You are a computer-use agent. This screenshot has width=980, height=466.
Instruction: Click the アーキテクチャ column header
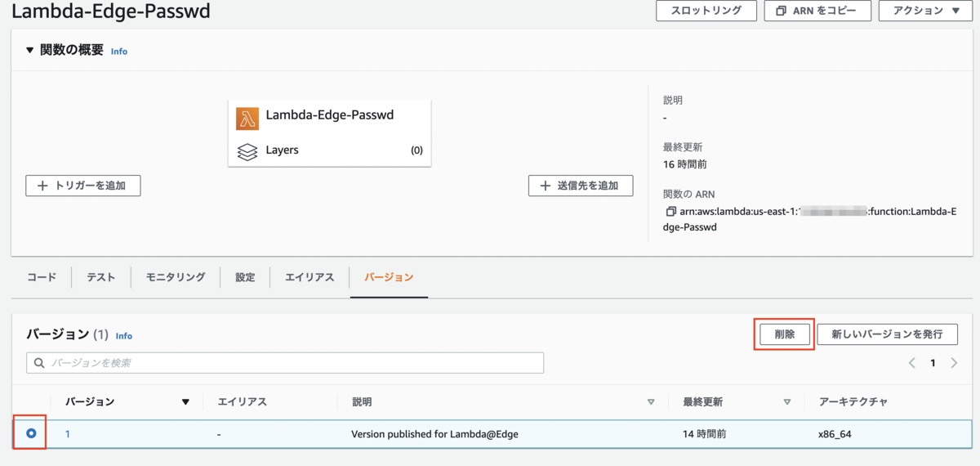coord(853,402)
